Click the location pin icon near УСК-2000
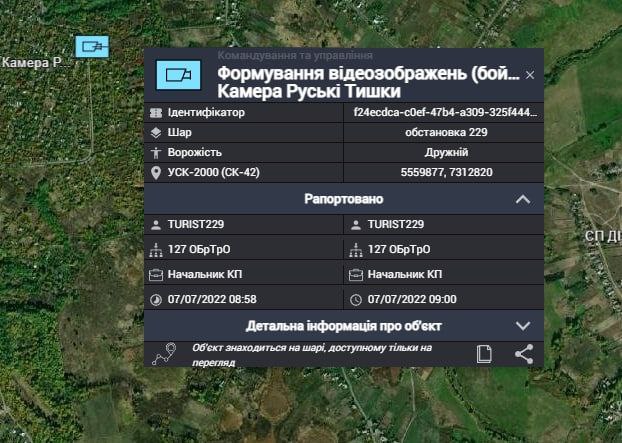Screen dimensions: 622x443 [x=156, y=173]
